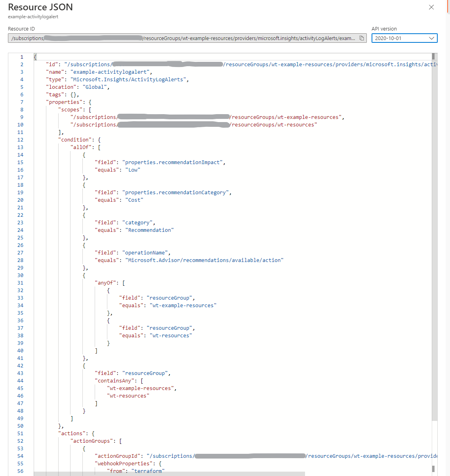Image resolution: width=450 pixels, height=476 pixels.
Task: Click the condition property on line 12
Action: tap(76, 140)
